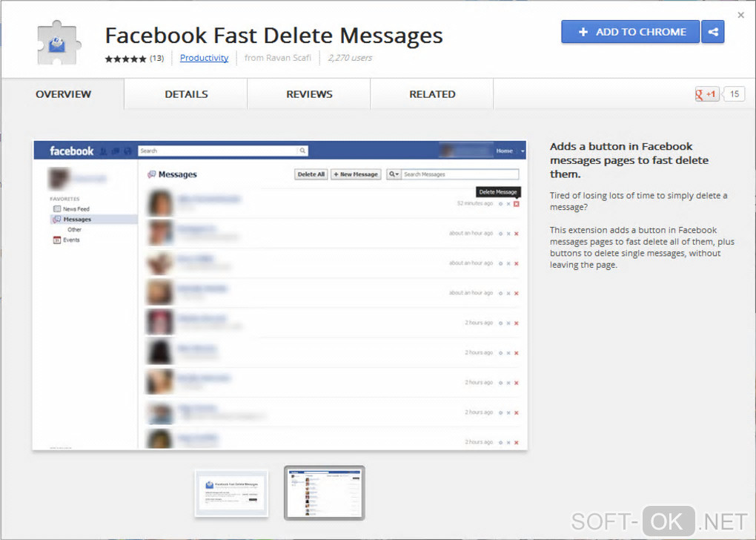Select the second screenshot thumbnail with message list
The width and height of the screenshot is (756, 540).
325,493
